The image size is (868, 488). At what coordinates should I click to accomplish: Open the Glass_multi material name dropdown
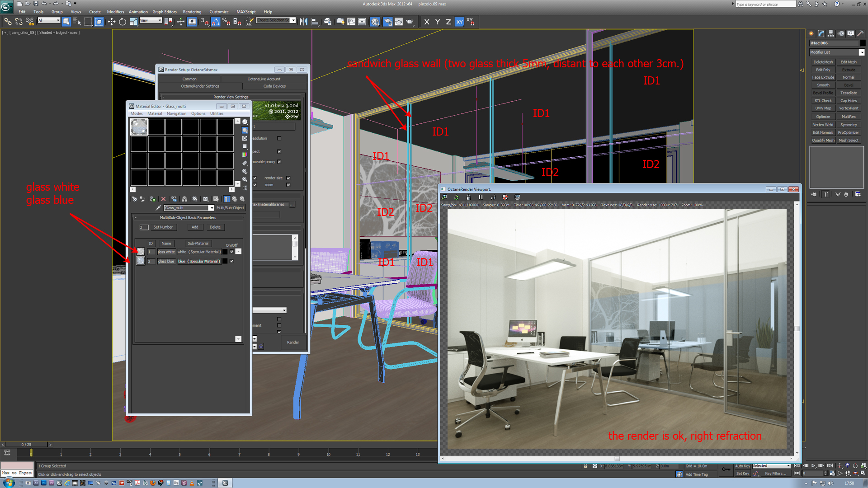click(211, 208)
